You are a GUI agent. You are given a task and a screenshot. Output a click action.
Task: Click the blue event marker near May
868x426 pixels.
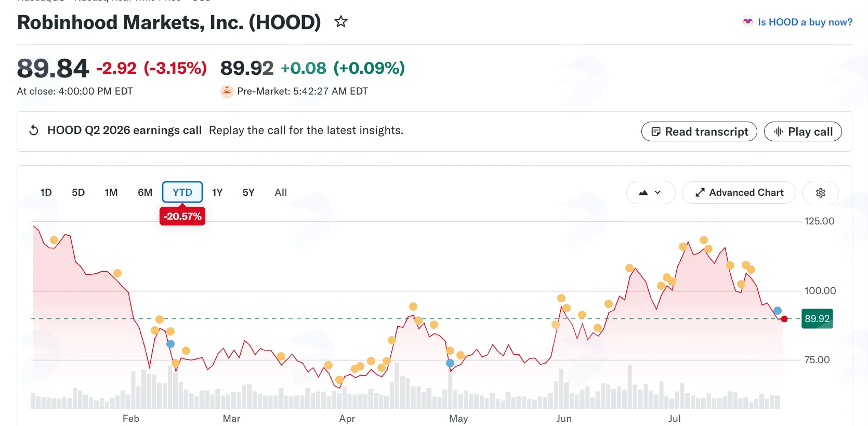click(450, 363)
